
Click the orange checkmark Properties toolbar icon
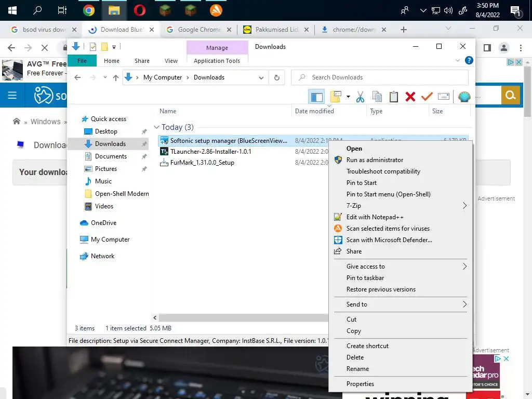[427, 97]
